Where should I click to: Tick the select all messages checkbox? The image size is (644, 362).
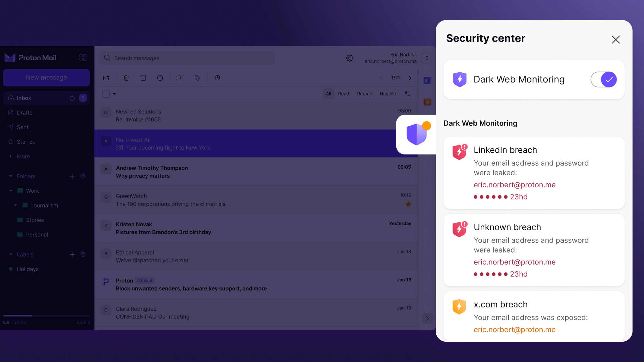[106, 94]
